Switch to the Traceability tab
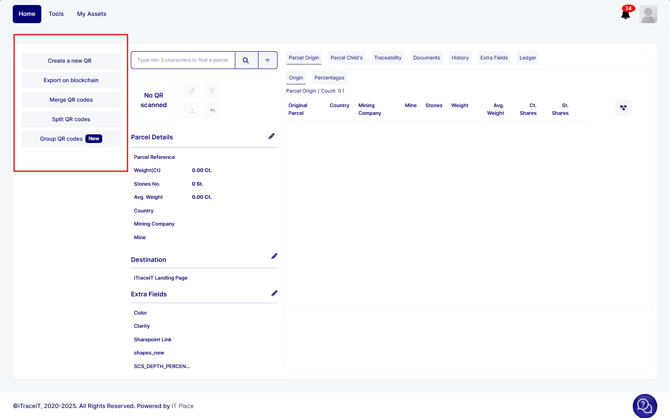The width and height of the screenshot is (670, 418). (387, 58)
